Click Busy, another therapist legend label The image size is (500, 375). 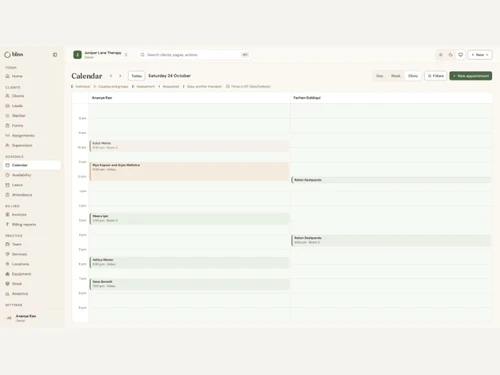(x=204, y=86)
